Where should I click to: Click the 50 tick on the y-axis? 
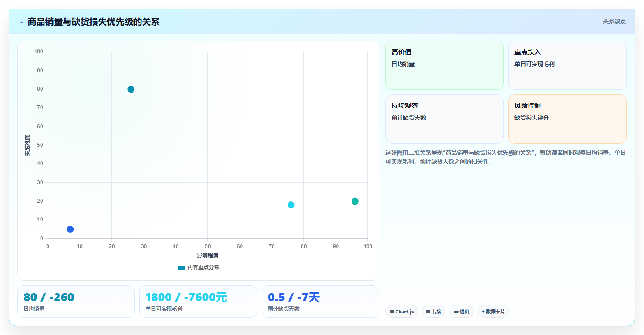point(40,145)
